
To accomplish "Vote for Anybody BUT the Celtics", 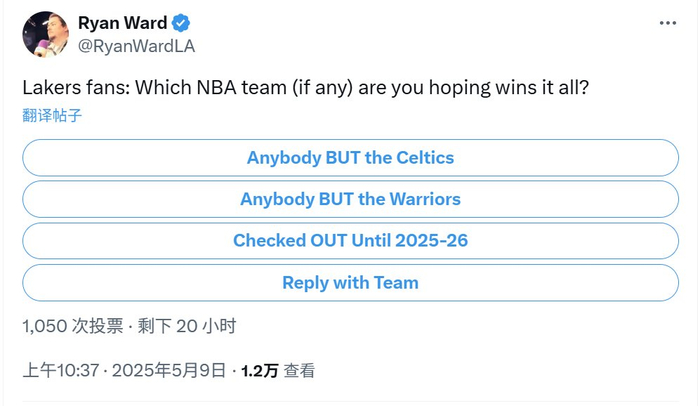I will coord(350,158).
